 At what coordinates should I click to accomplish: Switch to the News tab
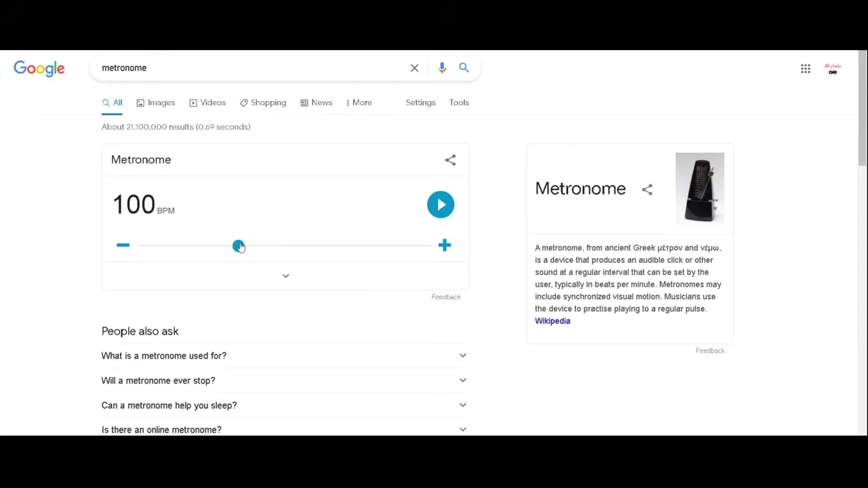pos(316,102)
